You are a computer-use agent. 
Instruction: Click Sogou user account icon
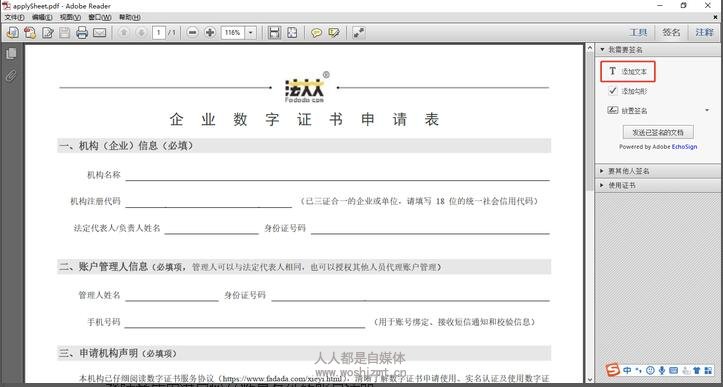point(685,370)
